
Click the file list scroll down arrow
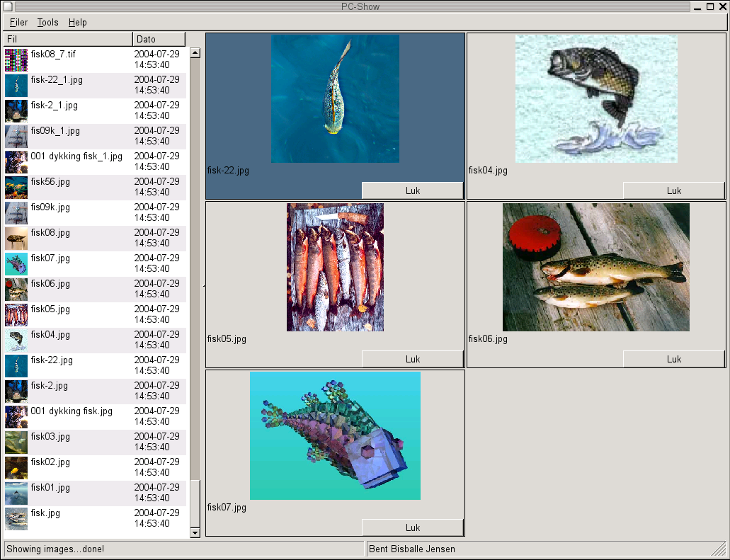195,532
